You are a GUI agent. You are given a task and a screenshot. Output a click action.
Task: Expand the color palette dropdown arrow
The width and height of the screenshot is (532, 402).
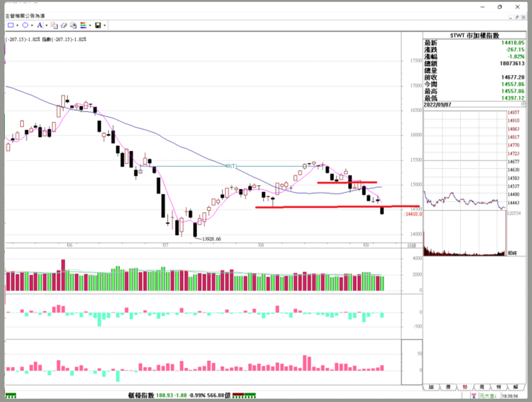pos(90,25)
